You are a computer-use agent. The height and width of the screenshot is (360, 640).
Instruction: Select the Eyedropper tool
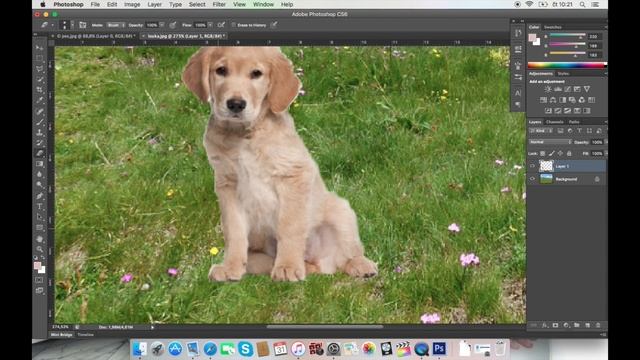coord(40,100)
